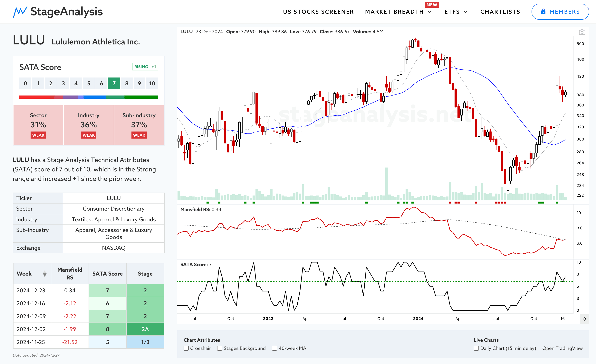Click the Sector 31% Weak card
This screenshot has height=364, width=596.
pos(38,125)
